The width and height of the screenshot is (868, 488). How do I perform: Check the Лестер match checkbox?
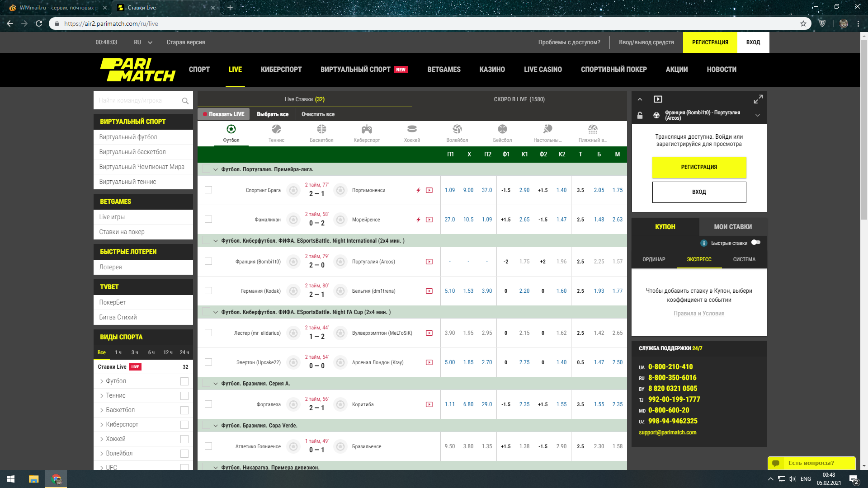point(208,333)
